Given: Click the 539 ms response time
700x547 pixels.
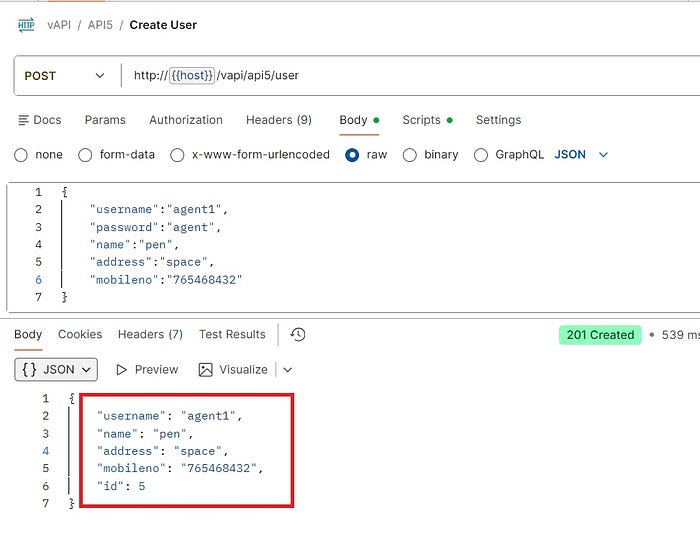Looking at the screenshot, I should [x=680, y=335].
